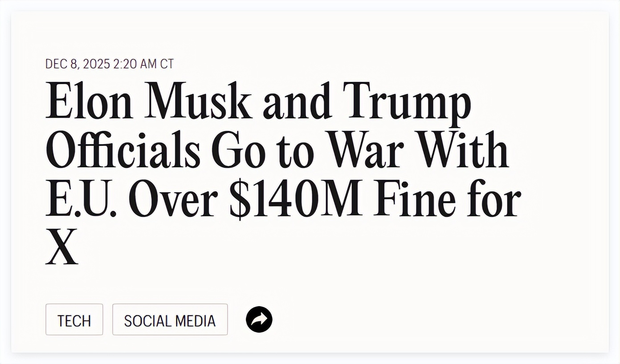
Task: Click the 2:20 AM CT time text
Action: click(143, 64)
